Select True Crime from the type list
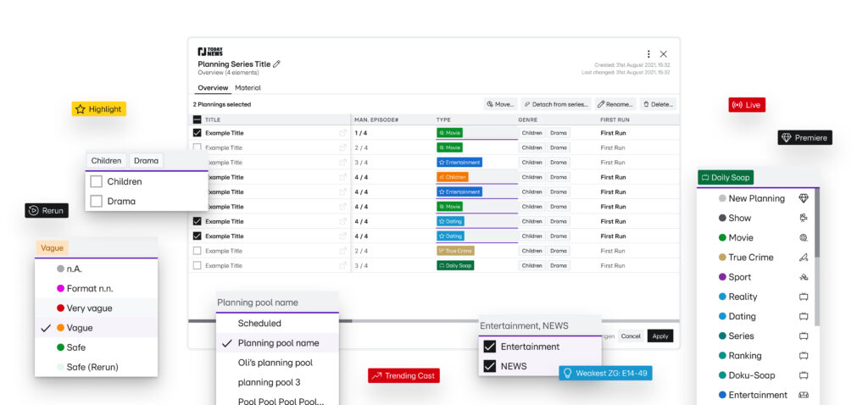Image resolution: width=868 pixels, height=405 pixels. (x=750, y=258)
